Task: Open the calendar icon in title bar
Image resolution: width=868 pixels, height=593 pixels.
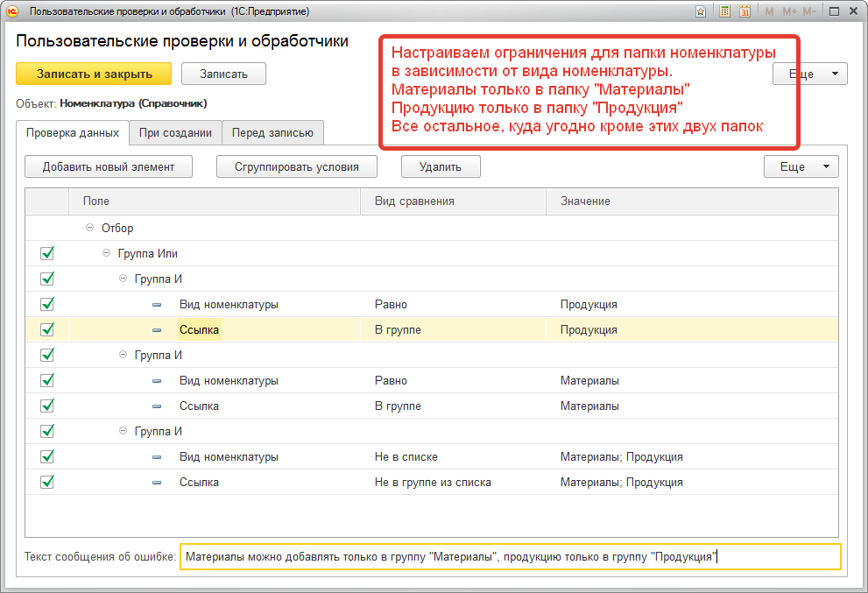Action: pyautogui.click(x=745, y=11)
